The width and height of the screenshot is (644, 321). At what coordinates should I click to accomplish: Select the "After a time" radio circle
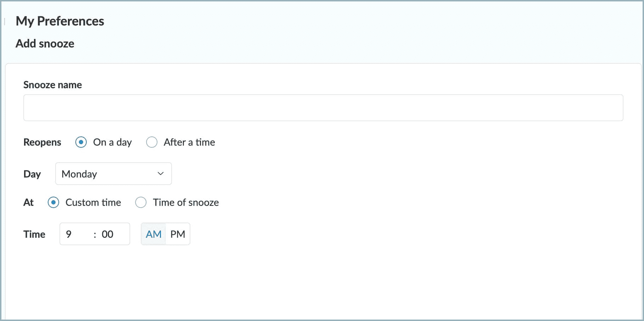[152, 142]
